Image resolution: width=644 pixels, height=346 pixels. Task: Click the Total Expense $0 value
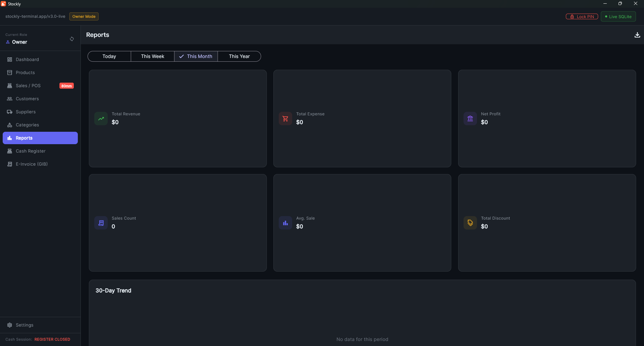click(x=300, y=122)
